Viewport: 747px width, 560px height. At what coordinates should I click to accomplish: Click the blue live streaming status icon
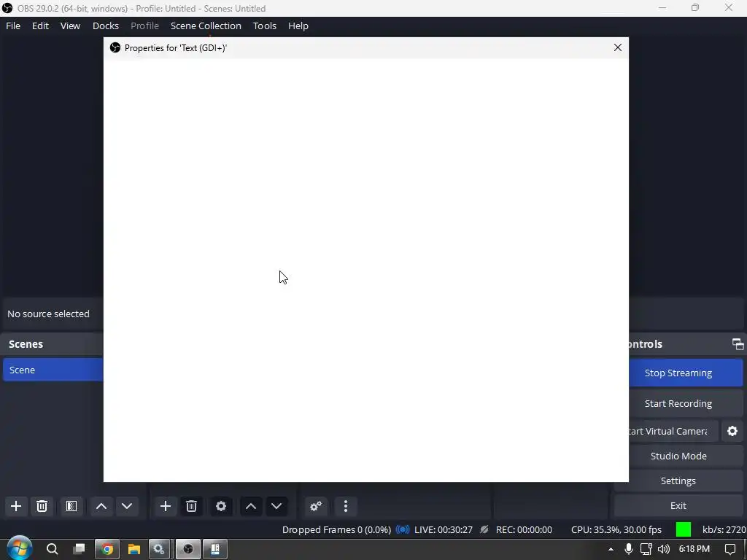(x=403, y=529)
